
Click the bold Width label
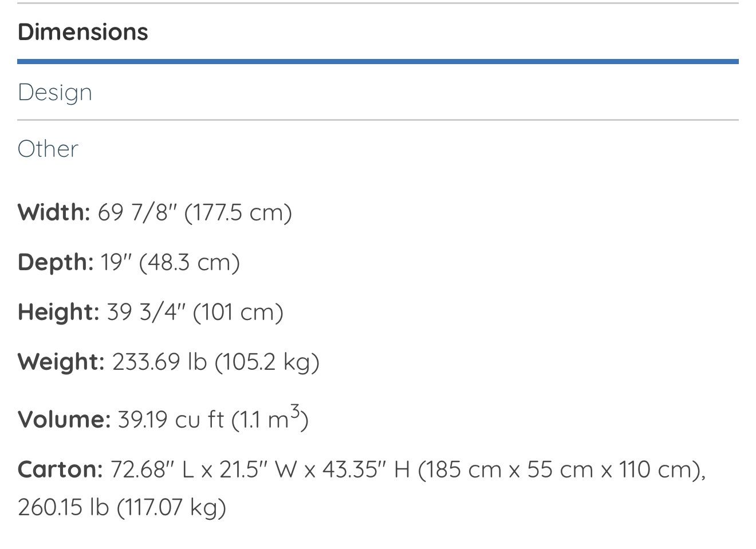(x=54, y=212)
